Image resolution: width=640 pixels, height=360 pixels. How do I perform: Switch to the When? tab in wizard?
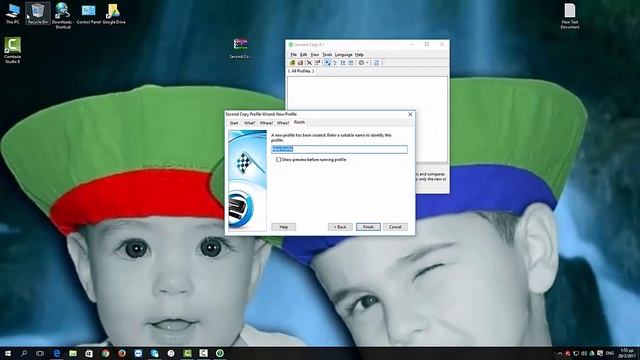(x=283, y=123)
